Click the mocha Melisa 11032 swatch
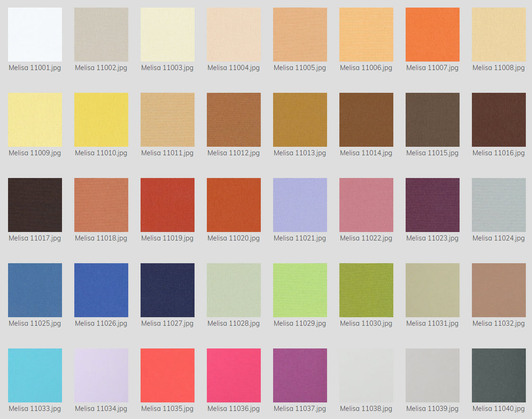Image resolution: width=532 pixels, height=419 pixels. click(499, 290)
